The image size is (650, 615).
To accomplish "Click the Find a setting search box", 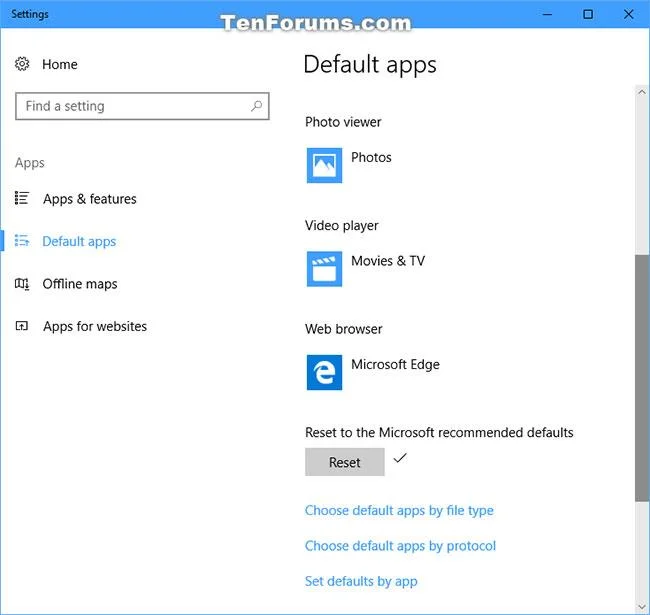I will (142, 106).
